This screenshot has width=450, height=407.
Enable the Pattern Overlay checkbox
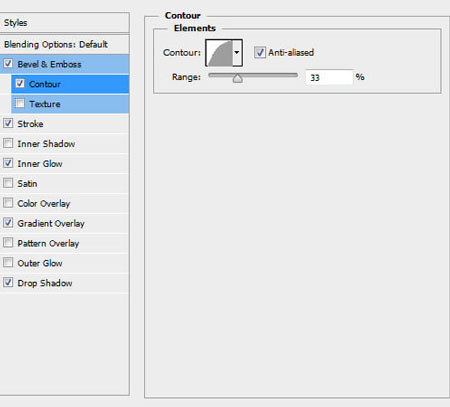pyautogui.click(x=8, y=242)
